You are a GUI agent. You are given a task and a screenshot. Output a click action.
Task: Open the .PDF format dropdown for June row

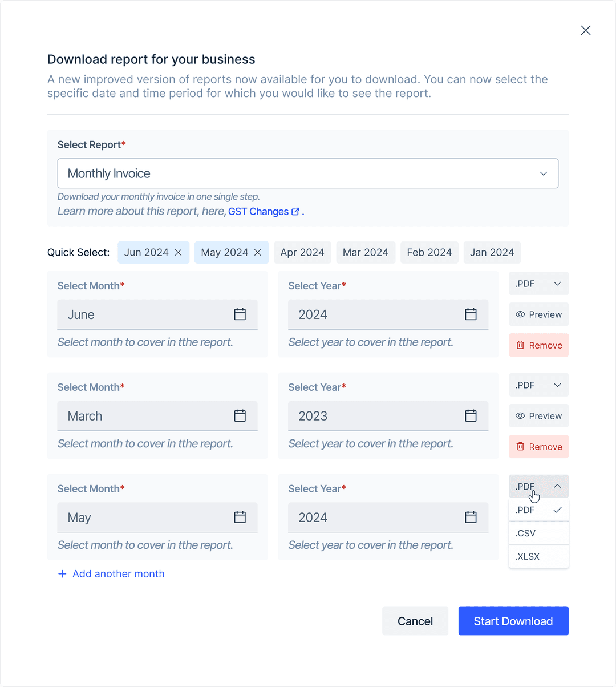(538, 284)
